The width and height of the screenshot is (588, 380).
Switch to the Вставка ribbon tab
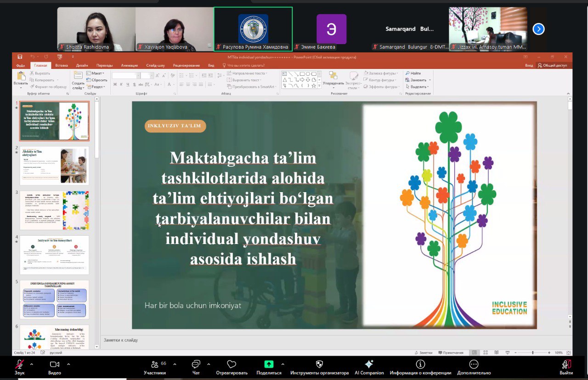(x=62, y=65)
